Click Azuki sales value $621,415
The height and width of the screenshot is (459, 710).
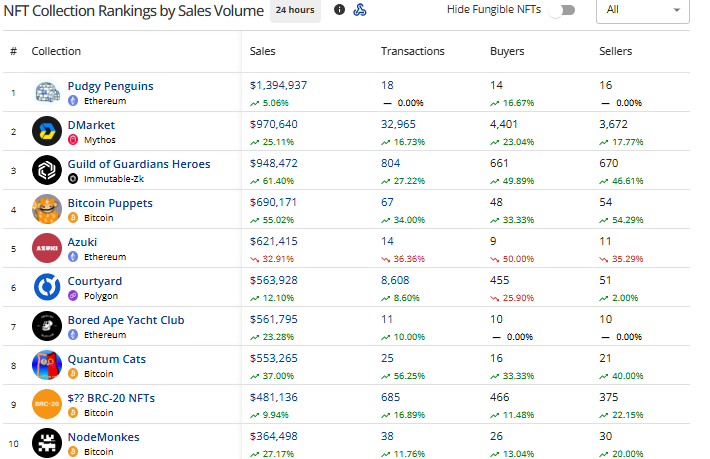(273, 241)
